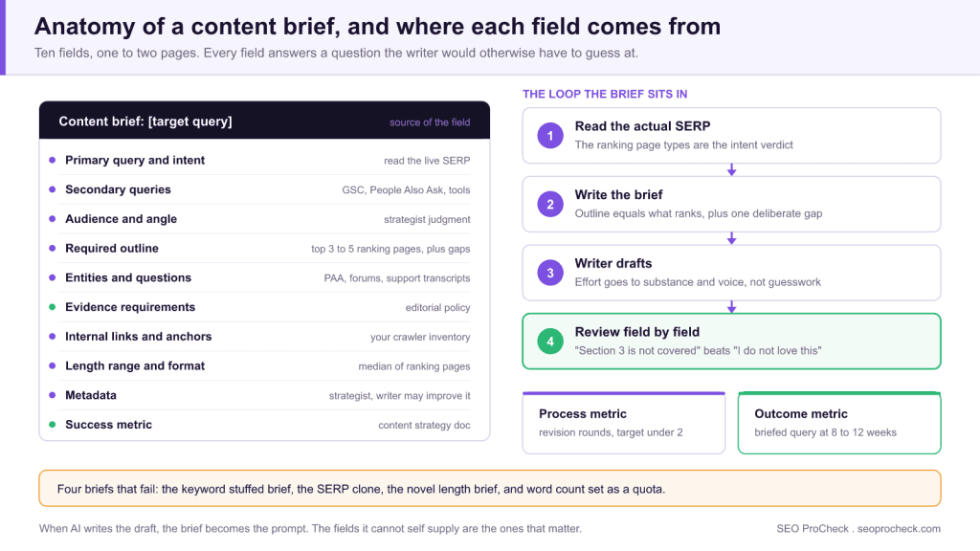
Task: Click the arrow between steps 1 and 2
Action: click(x=731, y=170)
